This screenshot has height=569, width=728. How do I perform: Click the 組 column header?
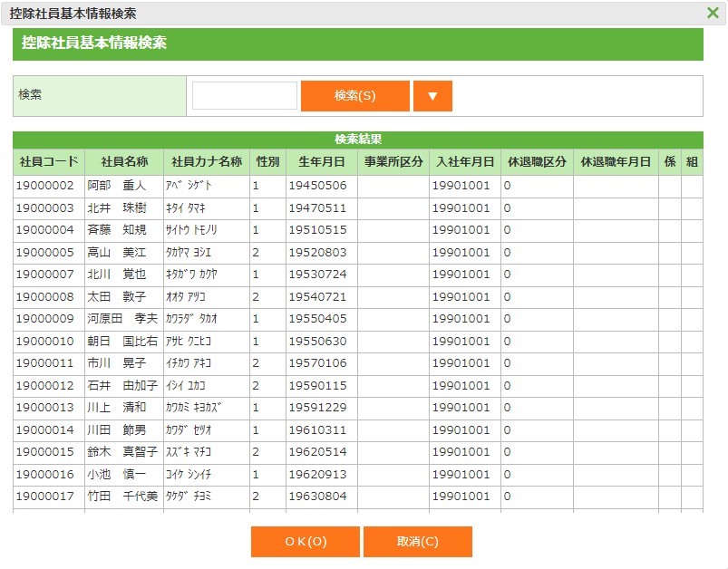[x=693, y=162]
